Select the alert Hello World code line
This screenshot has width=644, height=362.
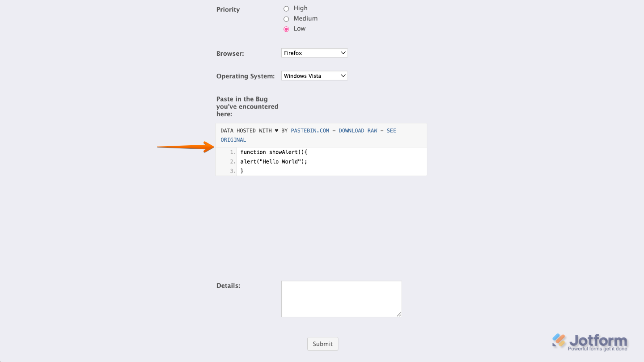click(x=273, y=161)
